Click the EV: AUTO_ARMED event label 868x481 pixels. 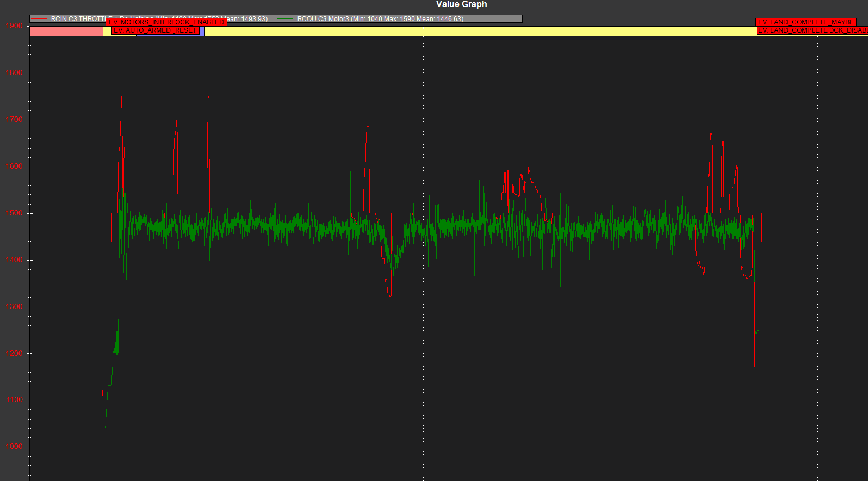coord(142,30)
